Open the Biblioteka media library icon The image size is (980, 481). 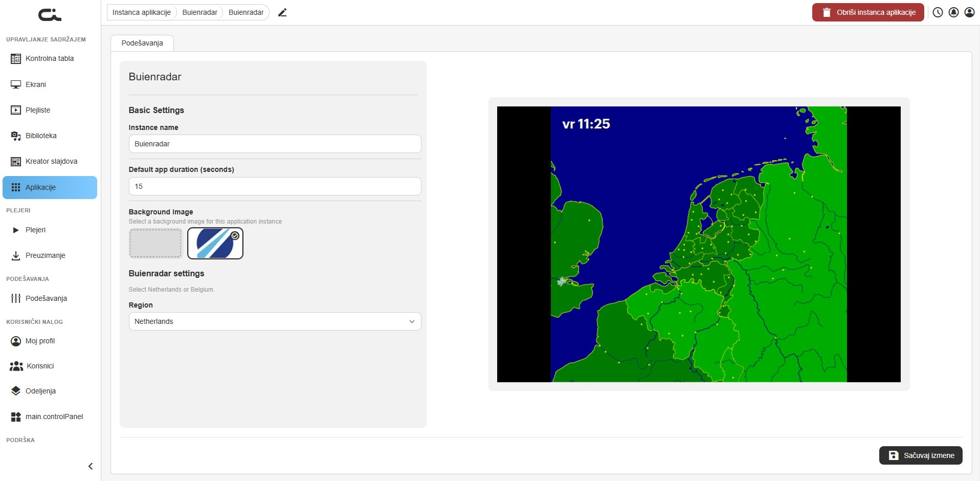coord(16,136)
